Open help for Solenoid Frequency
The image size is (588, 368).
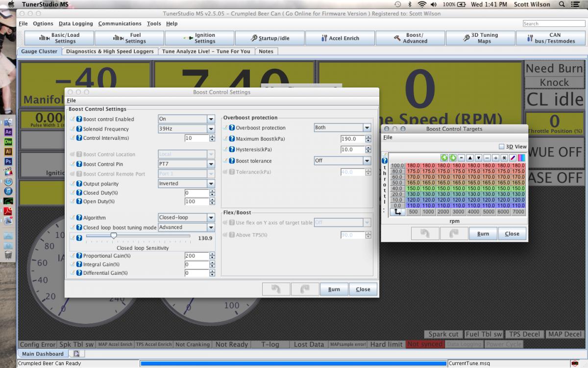[x=79, y=129]
